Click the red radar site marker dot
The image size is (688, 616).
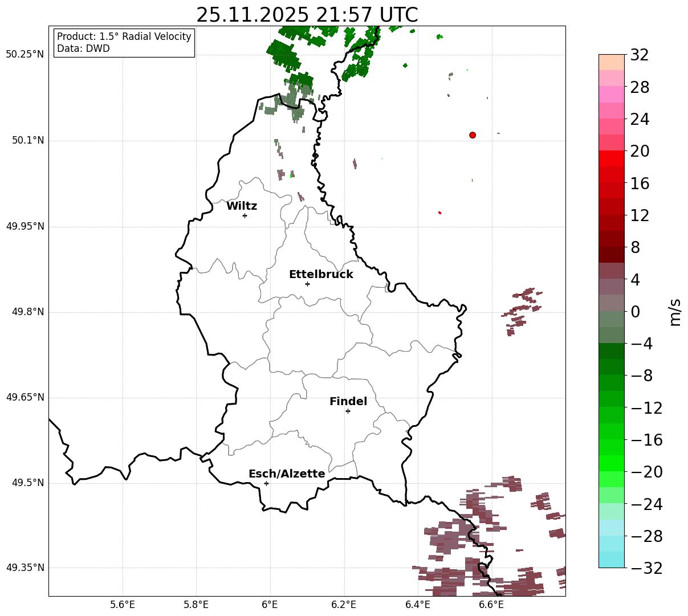click(x=473, y=135)
